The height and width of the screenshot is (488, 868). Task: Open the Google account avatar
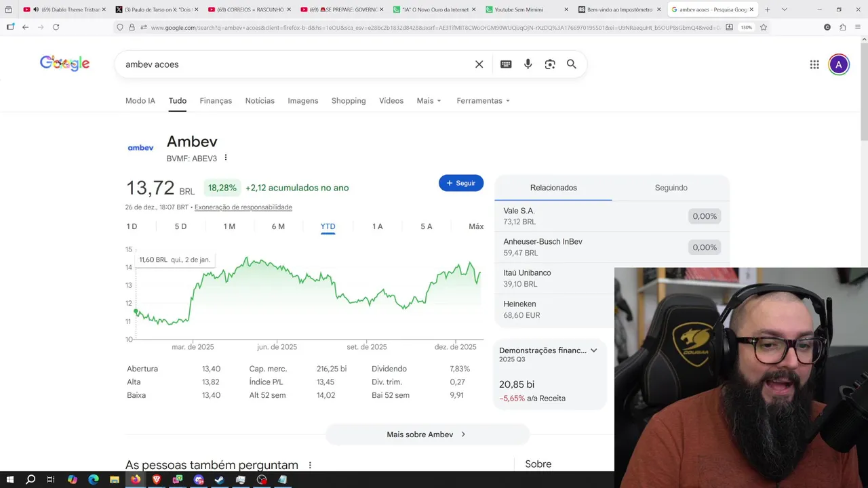point(839,64)
